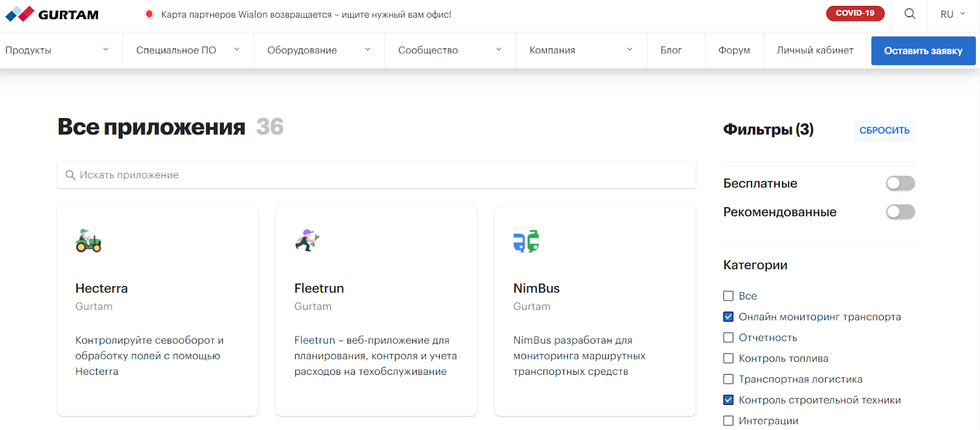Toggle the Бесплатные filter switch
The height and width of the screenshot is (430, 980).
900,183
